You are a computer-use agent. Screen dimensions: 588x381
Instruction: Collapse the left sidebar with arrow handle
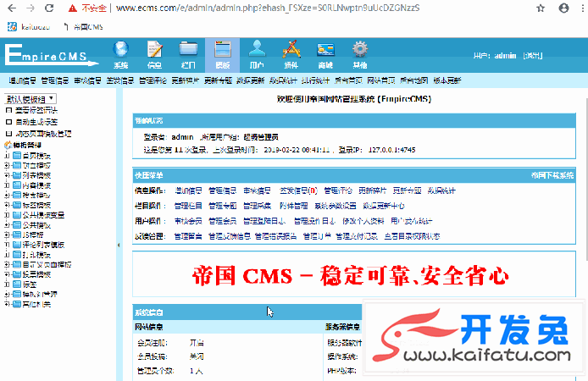[119, 245]
